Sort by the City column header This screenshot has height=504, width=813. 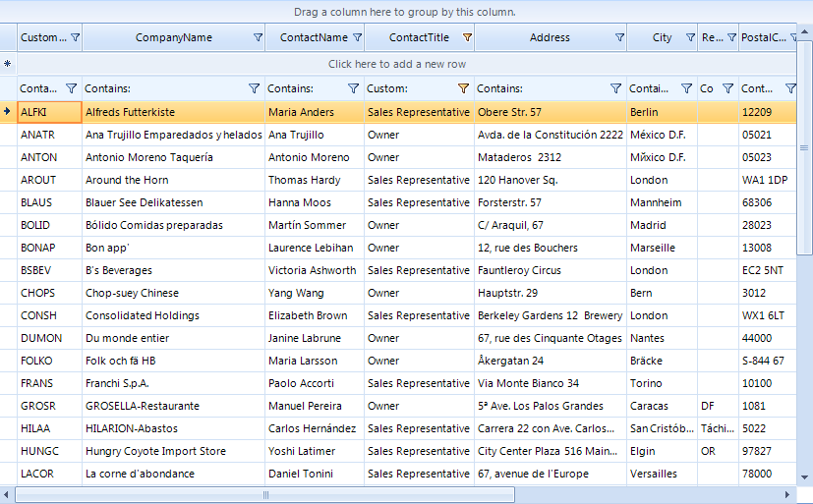point(663,37)
